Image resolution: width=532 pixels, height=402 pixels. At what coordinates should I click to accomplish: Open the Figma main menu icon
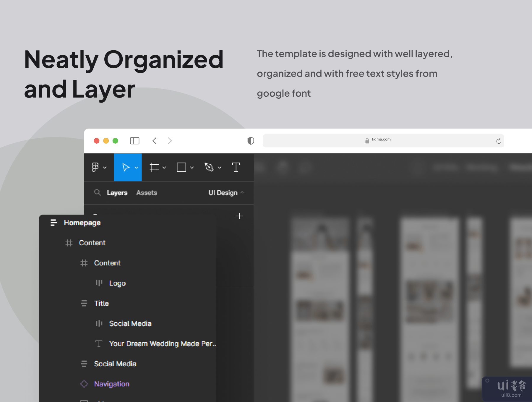(95, 167)
